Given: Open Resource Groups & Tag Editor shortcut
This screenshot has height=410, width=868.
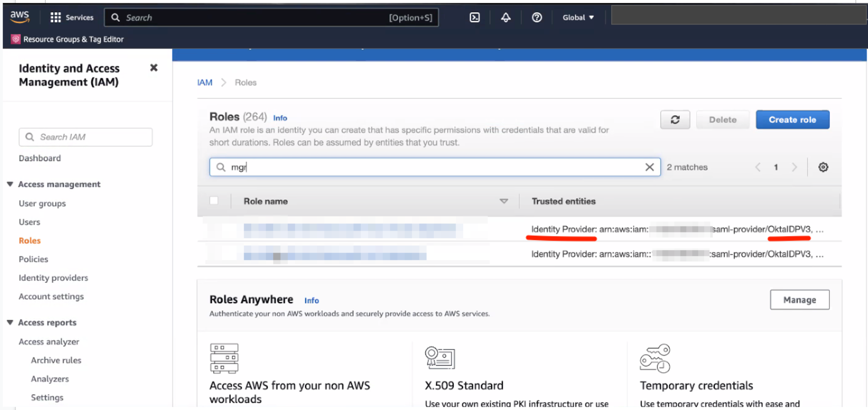Looking at the screenshot, I should [68, 39].
